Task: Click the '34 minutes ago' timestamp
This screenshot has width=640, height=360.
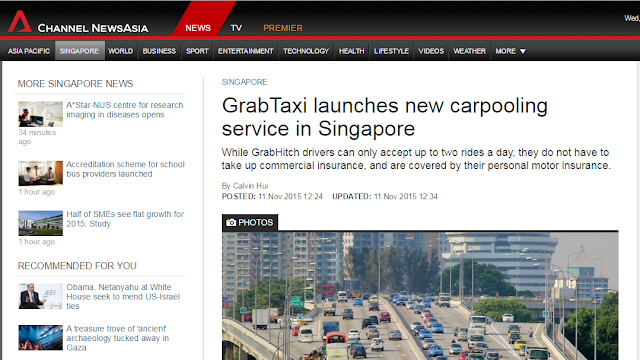Action: click(37, 137)
